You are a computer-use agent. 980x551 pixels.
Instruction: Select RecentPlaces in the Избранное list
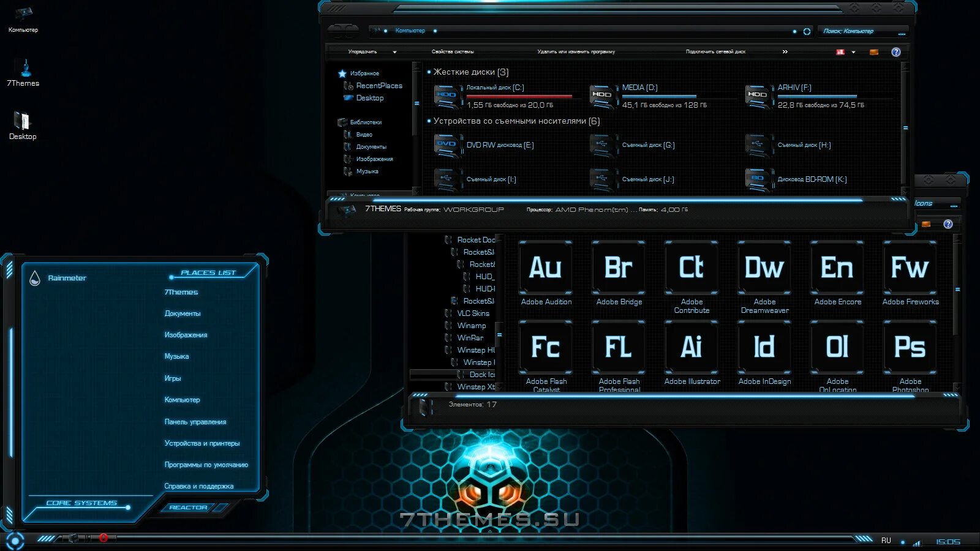click(379, 86)
